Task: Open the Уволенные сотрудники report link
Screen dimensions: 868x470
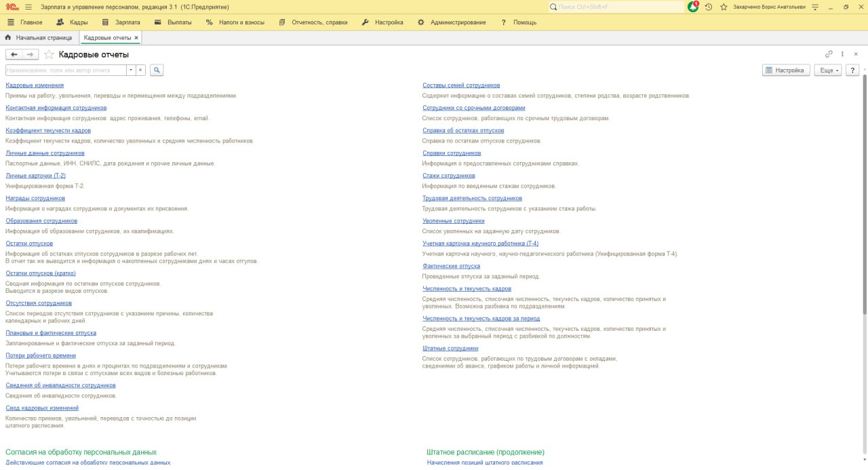Action: [452, 220]
